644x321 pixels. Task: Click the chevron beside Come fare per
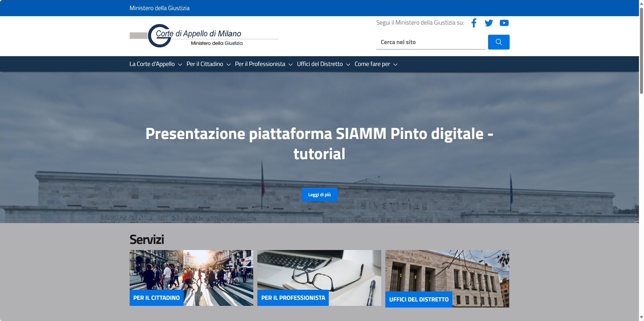point(395,65)
